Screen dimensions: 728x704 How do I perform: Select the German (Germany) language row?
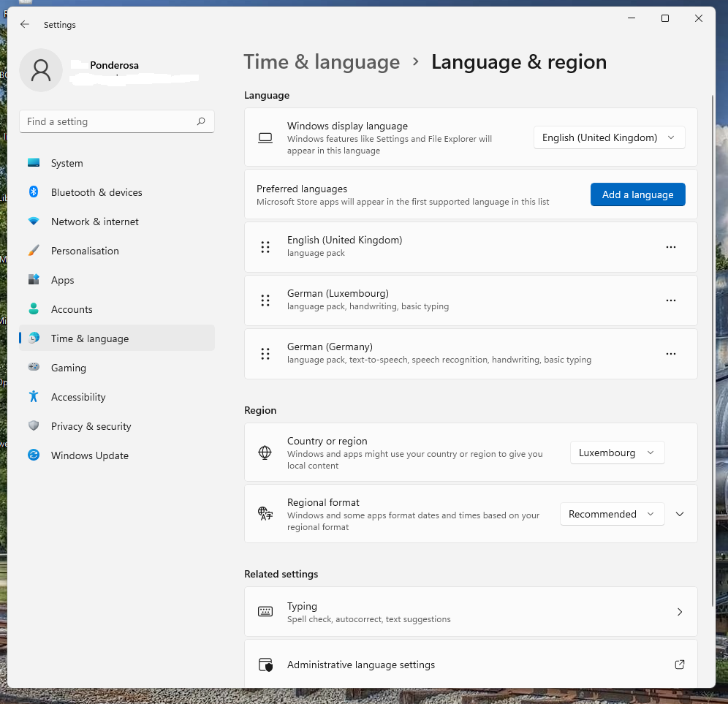pyautogui.click(x=471, y=354)
